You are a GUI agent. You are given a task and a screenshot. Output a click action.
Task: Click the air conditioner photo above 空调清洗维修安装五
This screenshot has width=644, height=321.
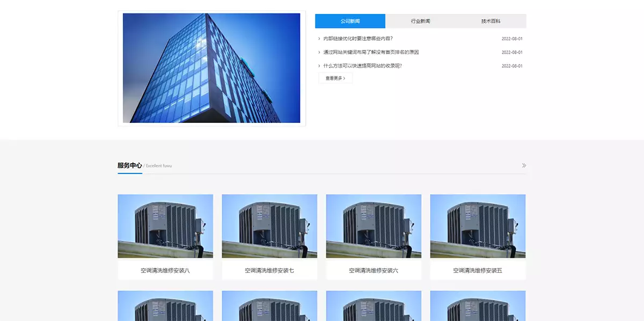tap(478, 226)
